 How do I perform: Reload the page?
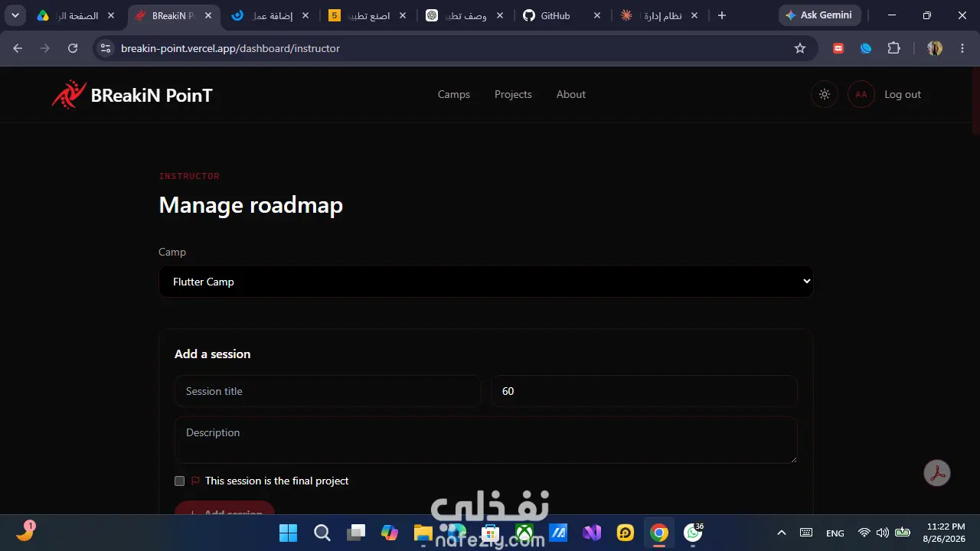(73, 48)
